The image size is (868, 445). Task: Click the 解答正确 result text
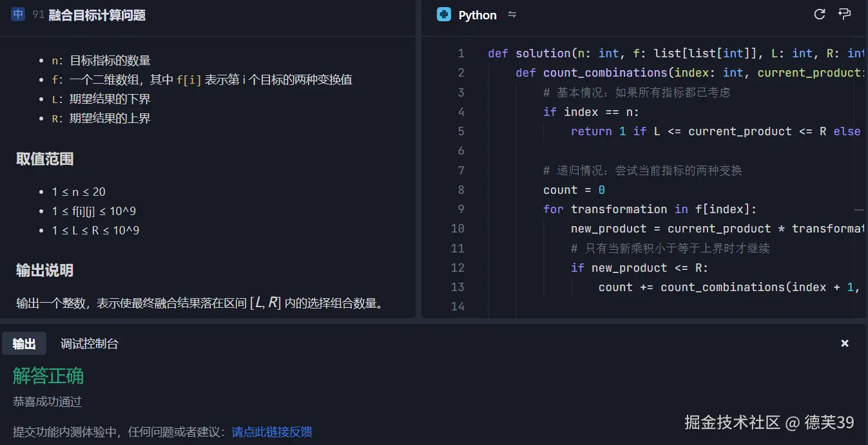pos(48,376)
